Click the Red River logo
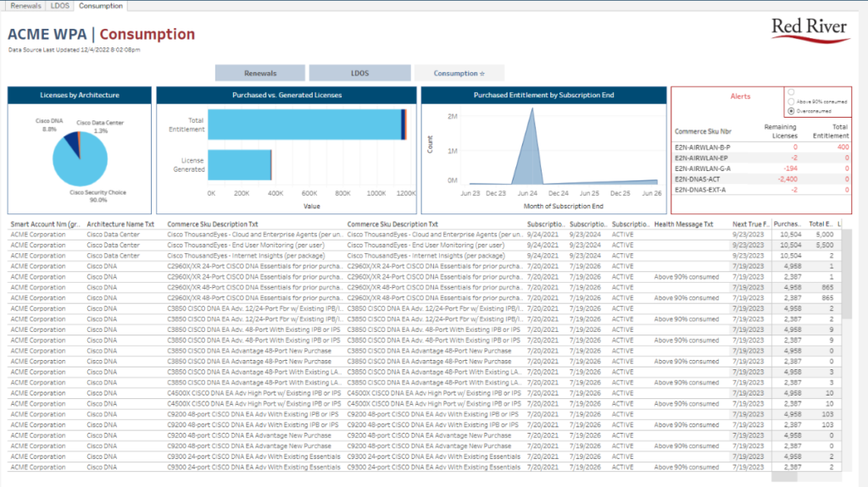This screenshot has height=487, width=868. [x=810, y=30]
